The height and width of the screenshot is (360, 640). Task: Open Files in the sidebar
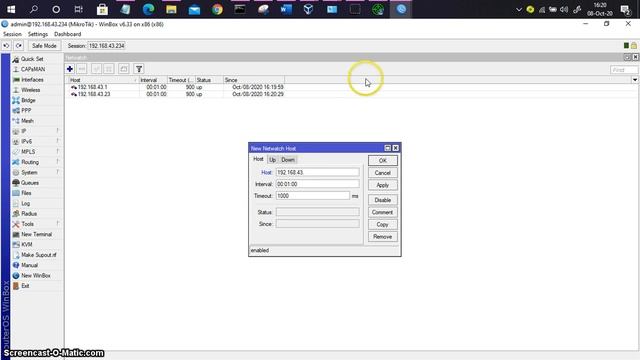[26, 193]
